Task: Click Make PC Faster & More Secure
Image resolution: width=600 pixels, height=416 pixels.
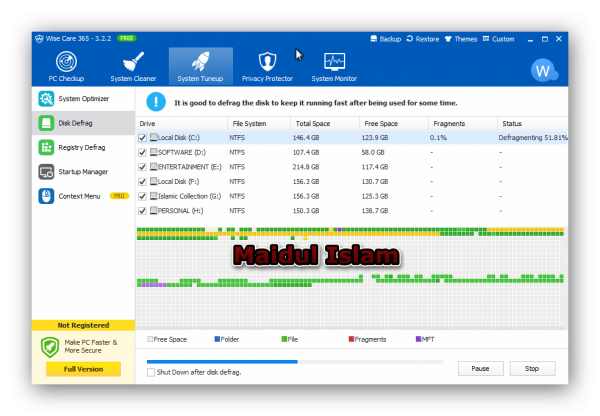Action: click(91, 346)
